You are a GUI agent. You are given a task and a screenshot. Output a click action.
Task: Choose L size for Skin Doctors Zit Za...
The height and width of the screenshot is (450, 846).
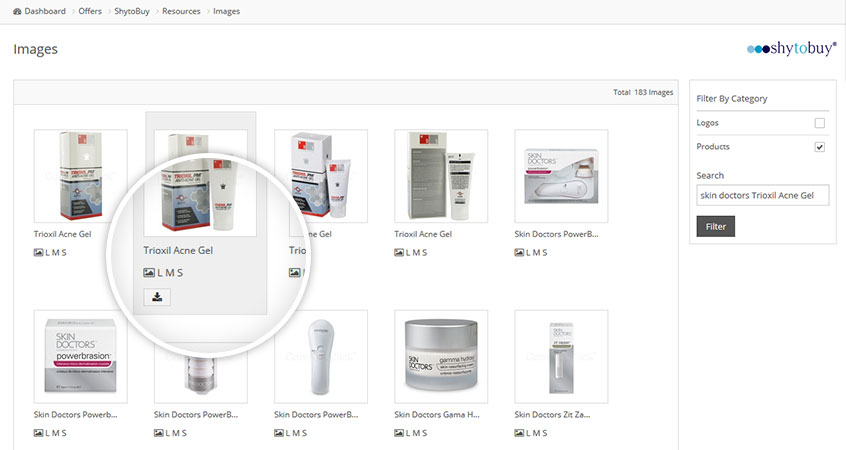(x=528, y=433)
